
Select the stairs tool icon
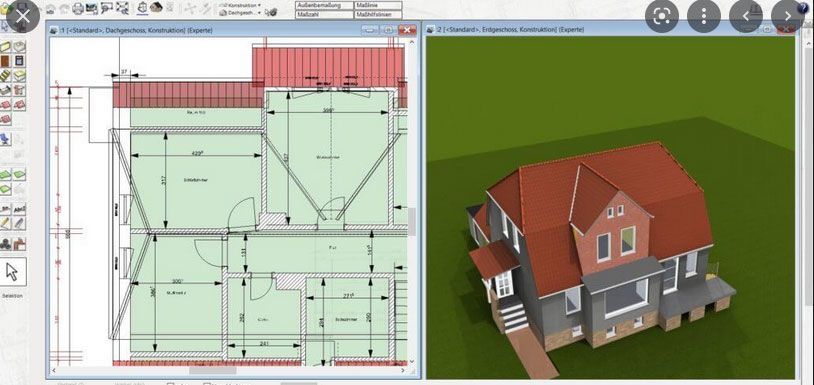pos(5,76)
